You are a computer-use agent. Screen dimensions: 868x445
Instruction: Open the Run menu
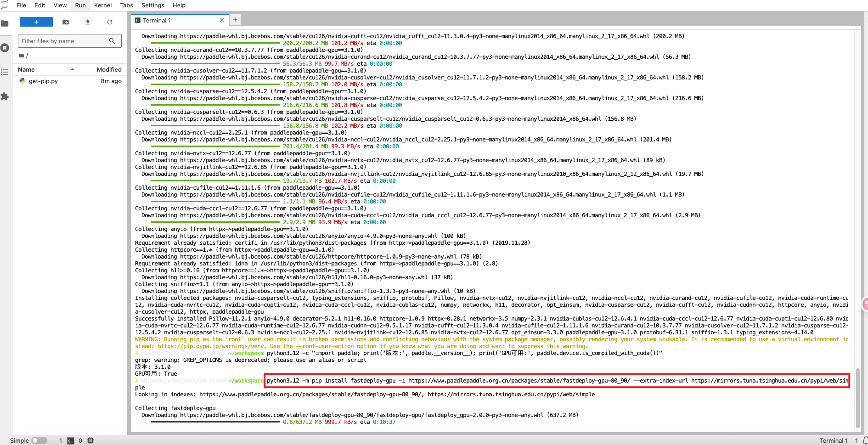80,5
